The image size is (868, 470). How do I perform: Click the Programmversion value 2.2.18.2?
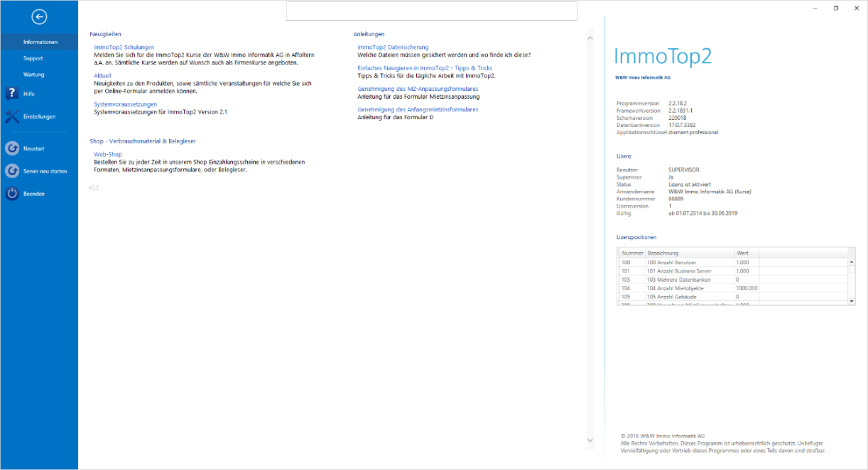(x=679, y=104)
